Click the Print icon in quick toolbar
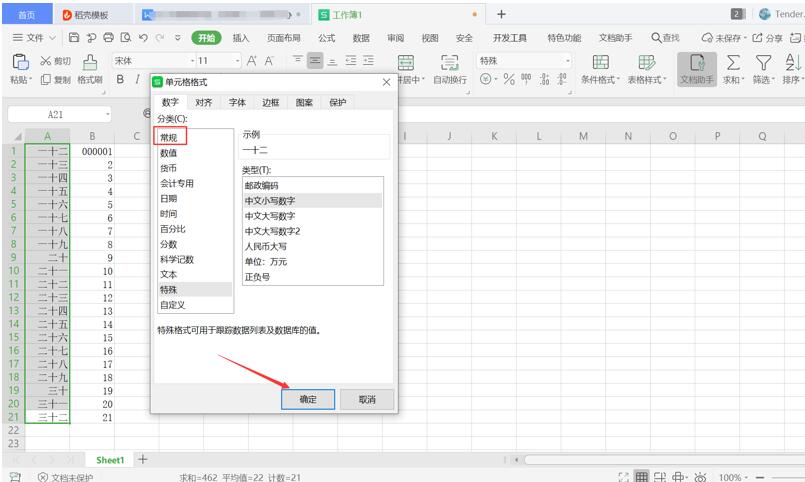Screen dimensions: 805x482 108,37
